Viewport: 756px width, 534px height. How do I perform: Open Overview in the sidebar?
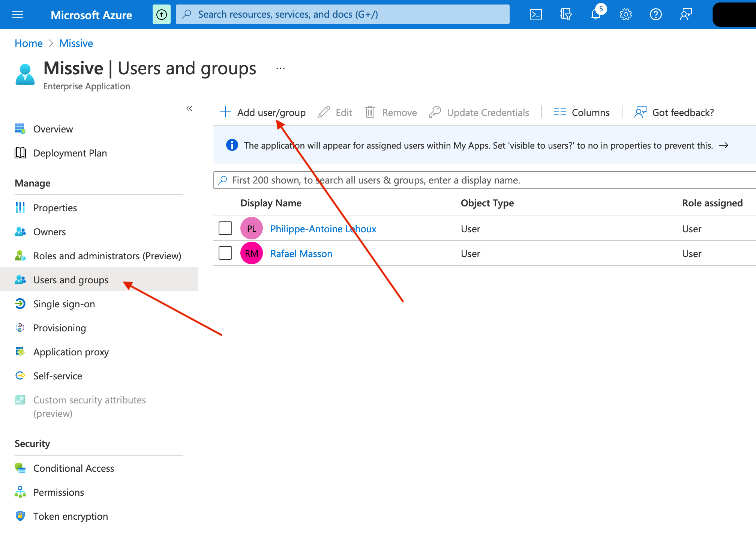point(53,129)
